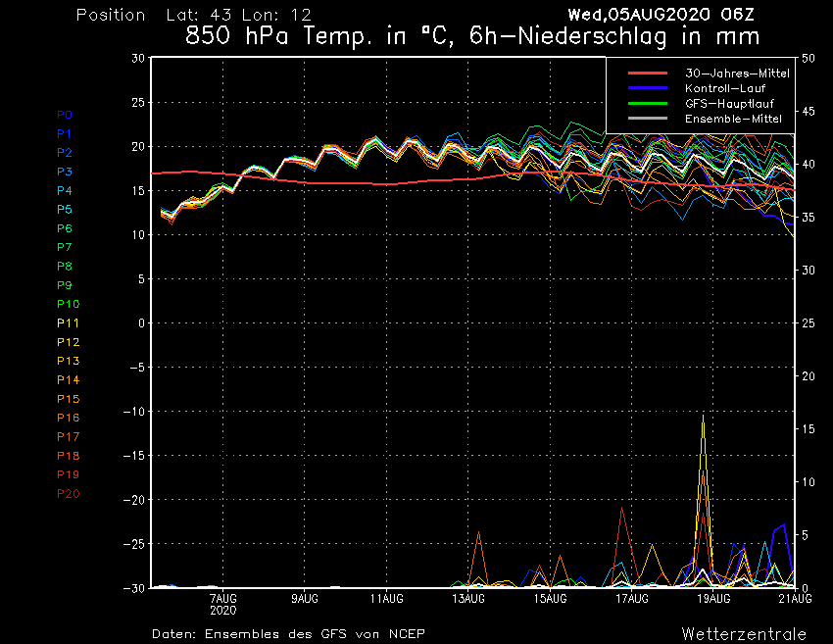This screenshot has width=833, height=644.
Task: Click the Wetterzentrale watermark text
Action: [x=744, y=633]
